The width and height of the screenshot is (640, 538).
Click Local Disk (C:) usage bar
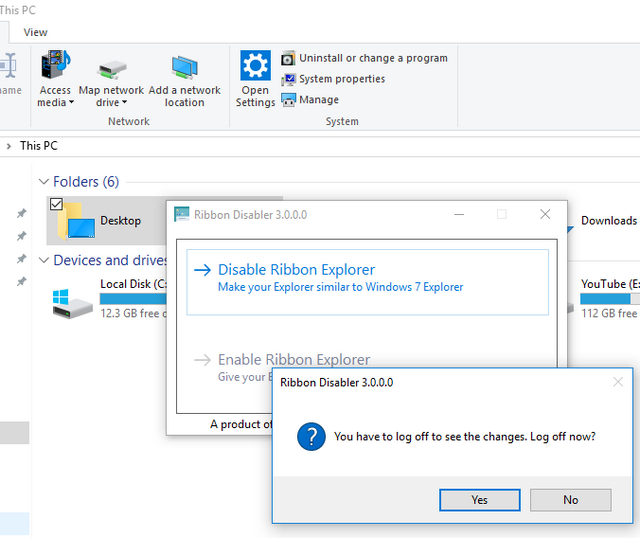[133, 299]
